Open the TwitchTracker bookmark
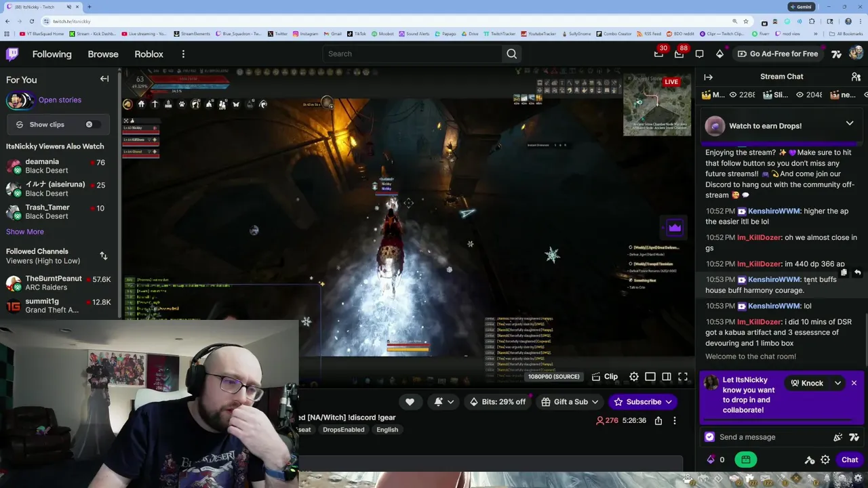This screenshot has width=868, height=488. click(499, 33)
